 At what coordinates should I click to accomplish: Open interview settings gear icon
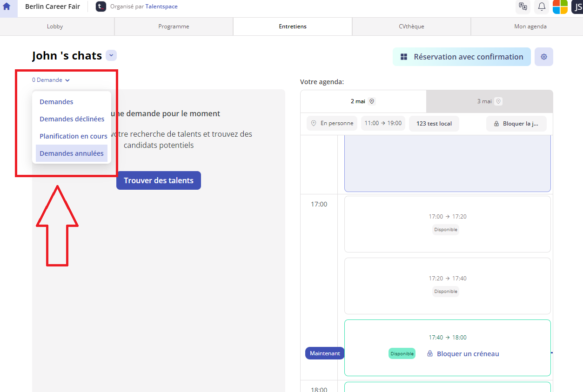click(x=543, y=57)
